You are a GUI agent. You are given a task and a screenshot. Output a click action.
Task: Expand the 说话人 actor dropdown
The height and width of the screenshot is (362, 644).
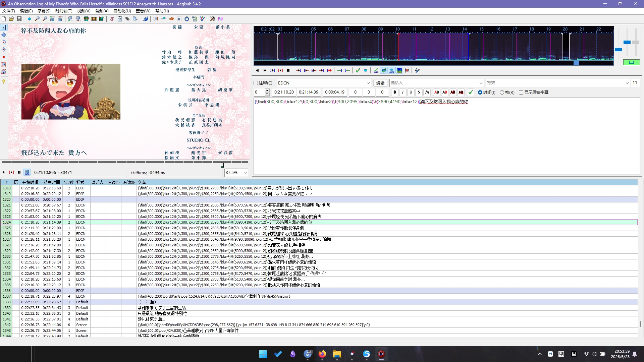[x=481, y=83]
